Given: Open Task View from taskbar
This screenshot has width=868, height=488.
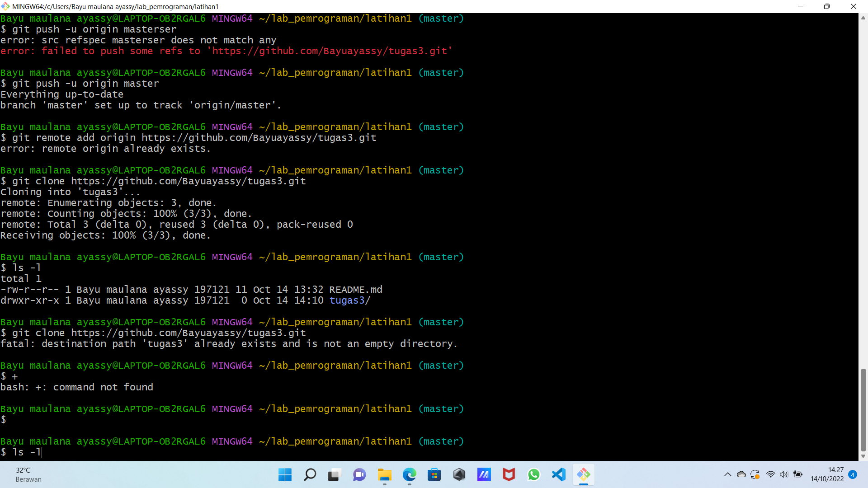Looking at the screenshot, I should pyautogui.click(x=334, y=474).
